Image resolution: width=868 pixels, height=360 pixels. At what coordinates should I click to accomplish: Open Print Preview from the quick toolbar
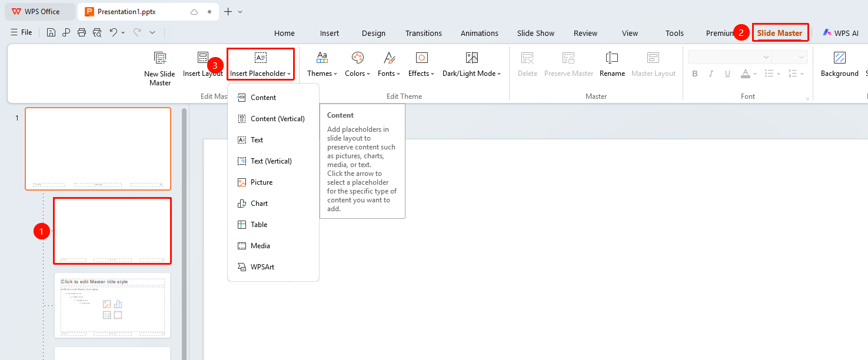[97, 33]
